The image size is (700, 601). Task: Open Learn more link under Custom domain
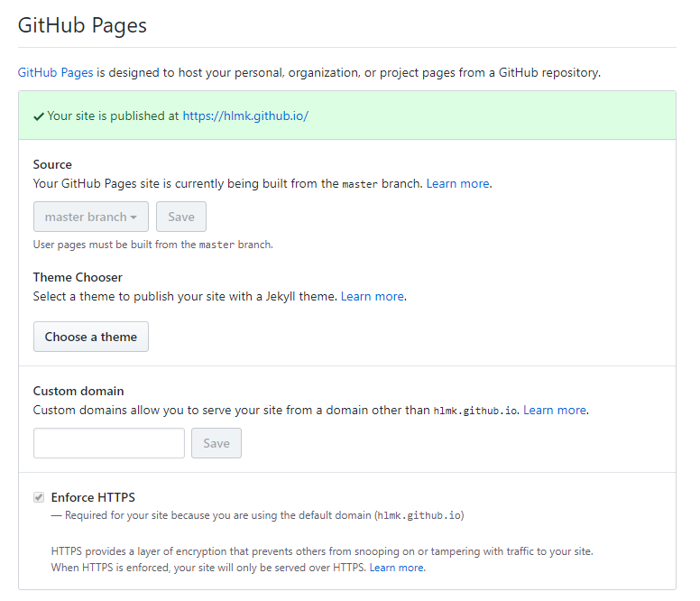554,410
